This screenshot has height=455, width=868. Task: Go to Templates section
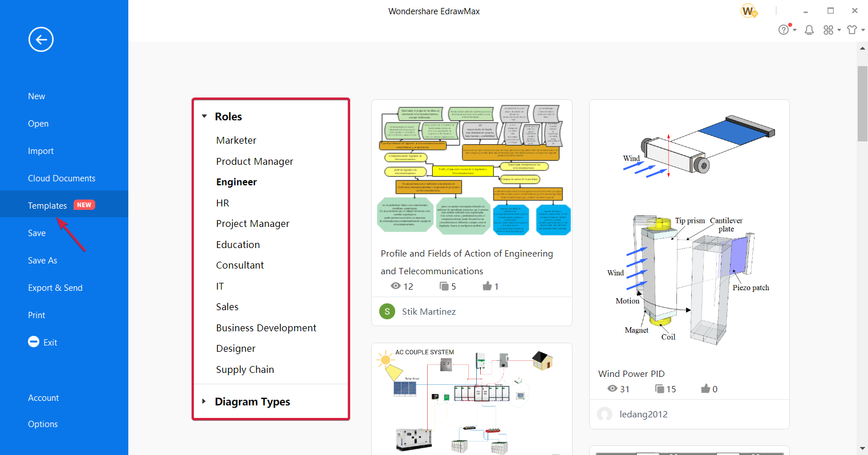pyautogui.click(x=47, y=205)
